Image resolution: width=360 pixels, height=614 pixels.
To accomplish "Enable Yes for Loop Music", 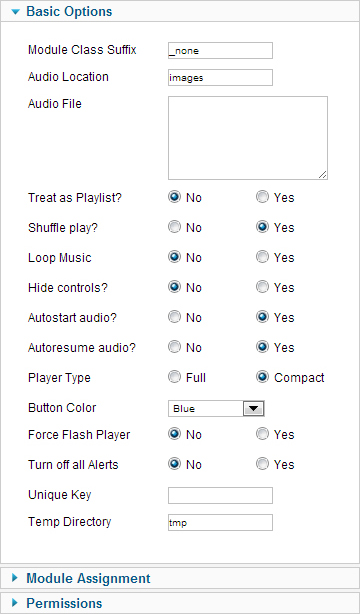I will 262,257.
